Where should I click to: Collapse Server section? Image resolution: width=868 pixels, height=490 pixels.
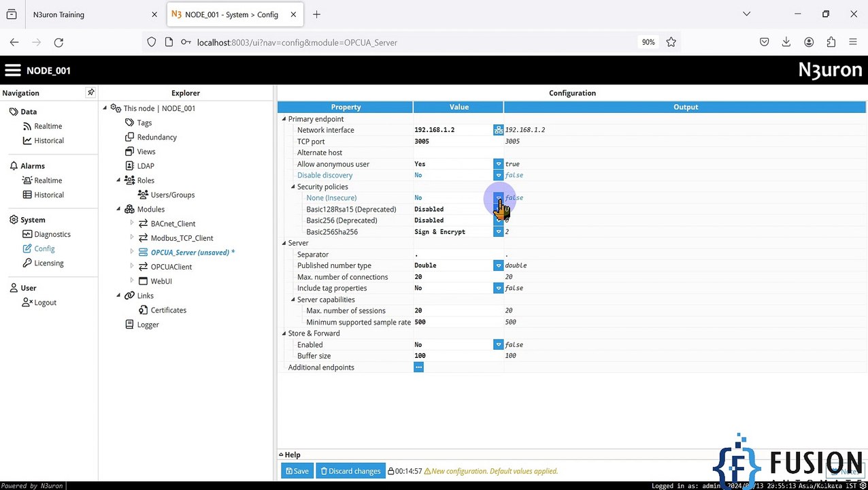pyautogui.click(x=284, y=243)
